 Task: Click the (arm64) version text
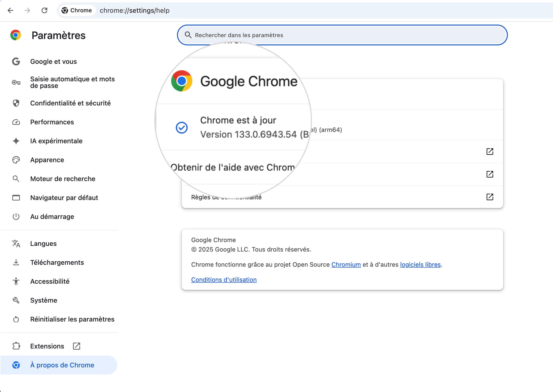(330, 130)
